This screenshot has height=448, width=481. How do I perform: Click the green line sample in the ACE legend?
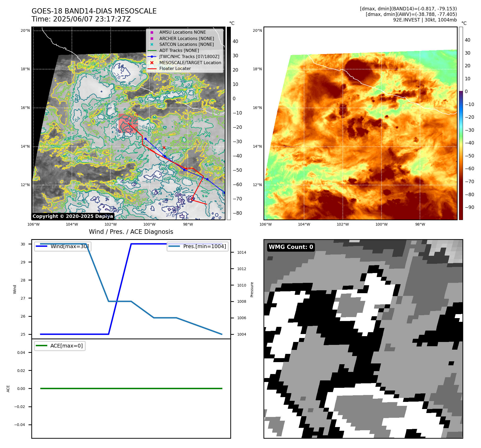(x=42, y=346)
